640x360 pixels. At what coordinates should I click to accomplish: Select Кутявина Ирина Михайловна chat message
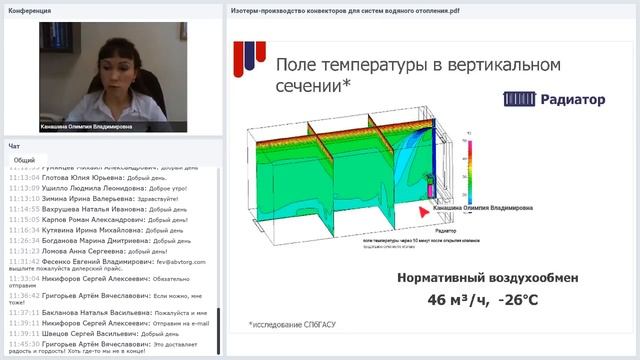[x=96, y=230]
